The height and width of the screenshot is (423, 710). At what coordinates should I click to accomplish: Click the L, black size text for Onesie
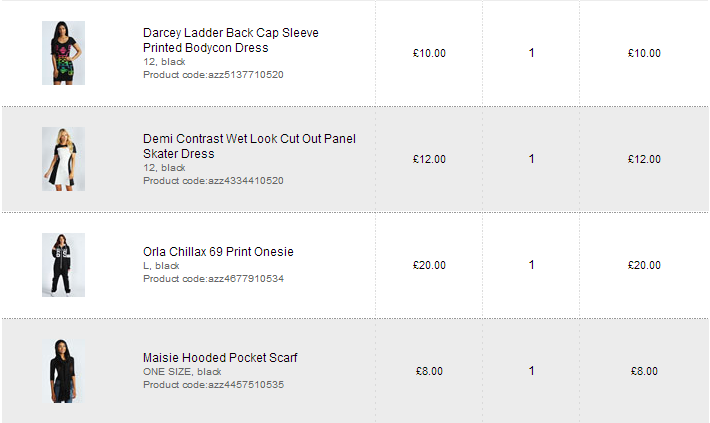(161, 266)
